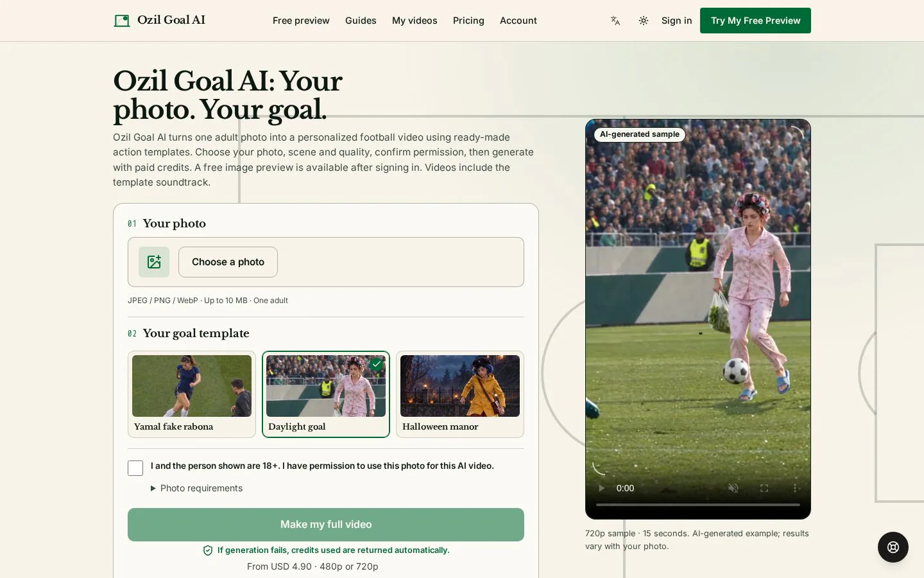Click the Choose a photo button
This screenshot has width=924, height=578.
pos(228,262)
